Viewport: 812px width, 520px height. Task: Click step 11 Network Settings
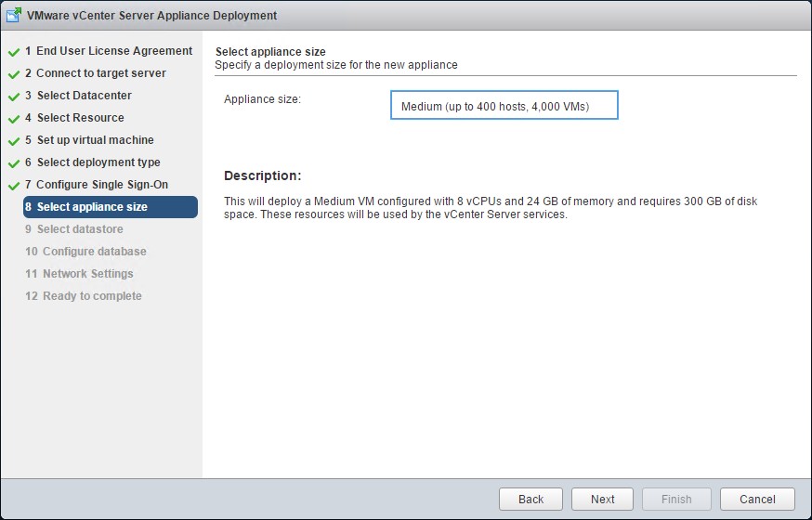coord(79,273)
